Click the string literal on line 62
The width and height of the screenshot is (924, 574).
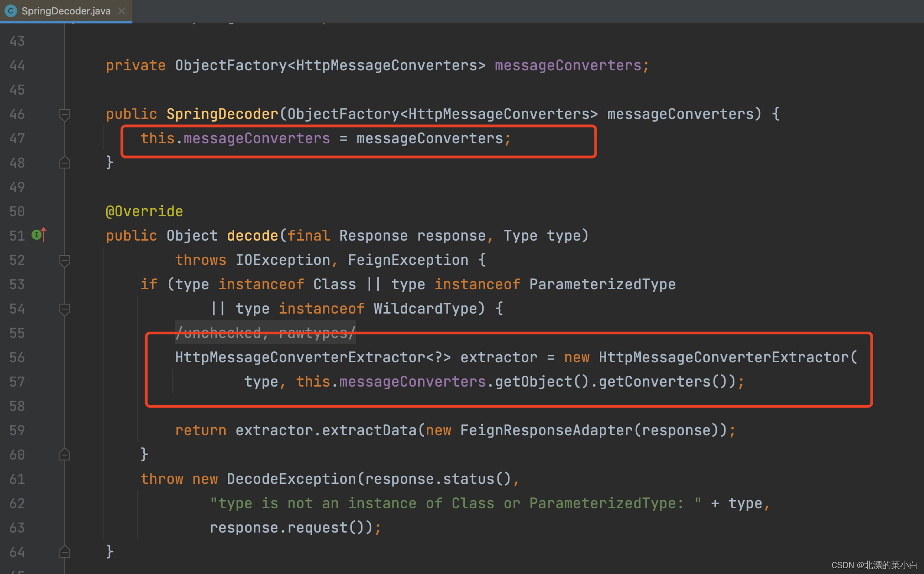click(456, 503)
